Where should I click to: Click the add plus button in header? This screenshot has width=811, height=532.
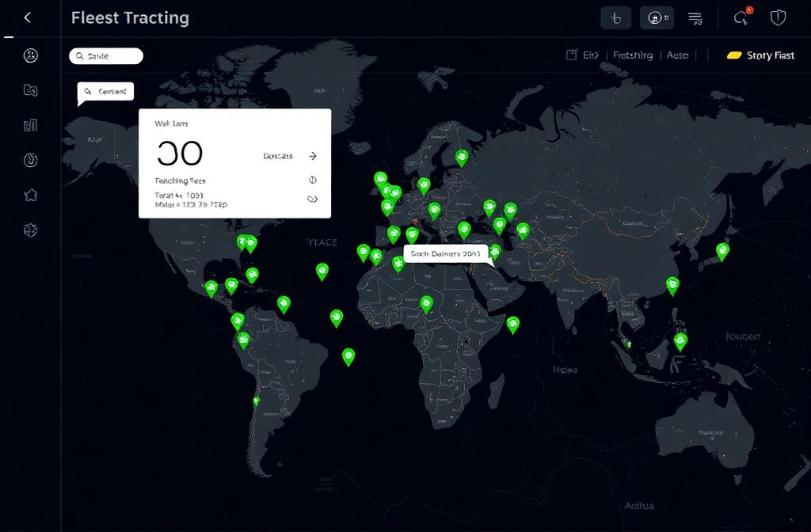(615, 18)
